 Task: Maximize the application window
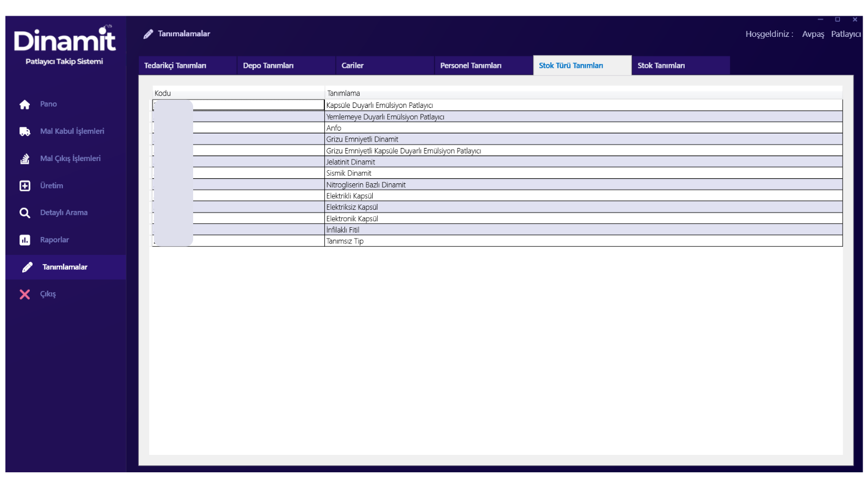838,20
